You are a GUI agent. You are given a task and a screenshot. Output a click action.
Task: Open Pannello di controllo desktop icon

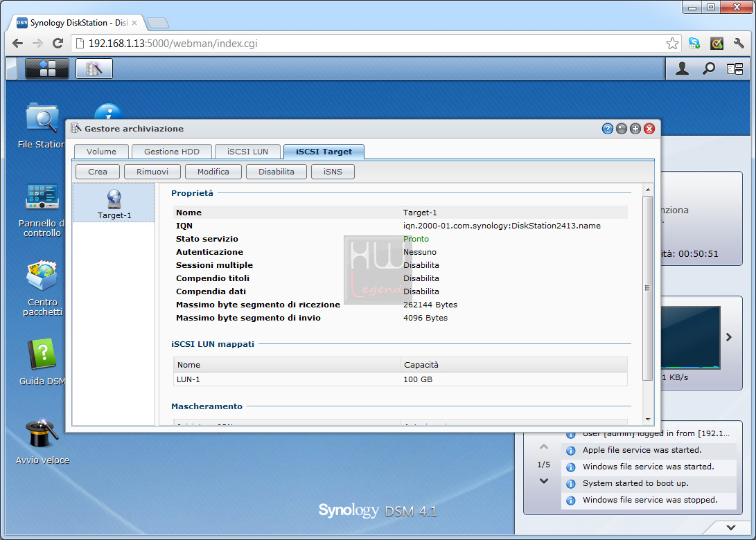42,210
